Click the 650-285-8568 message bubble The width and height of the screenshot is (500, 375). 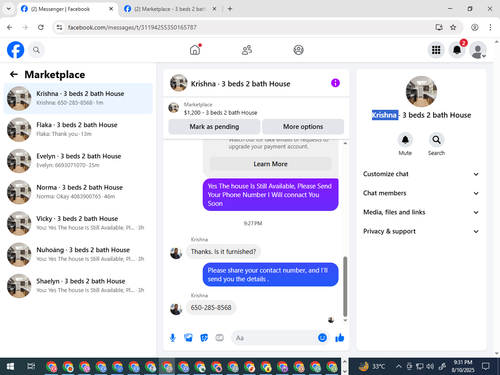211,308
